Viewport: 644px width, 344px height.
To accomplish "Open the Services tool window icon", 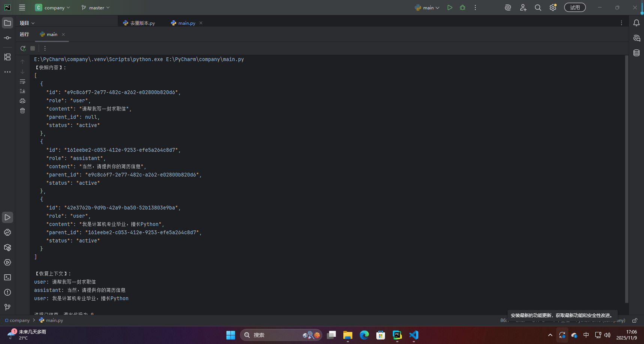I will 7,262.
